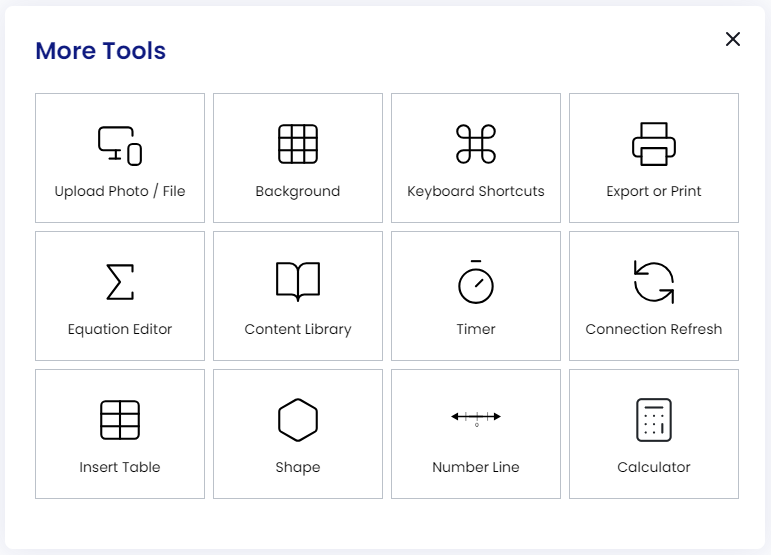Close the More Tools dialog

733,39
